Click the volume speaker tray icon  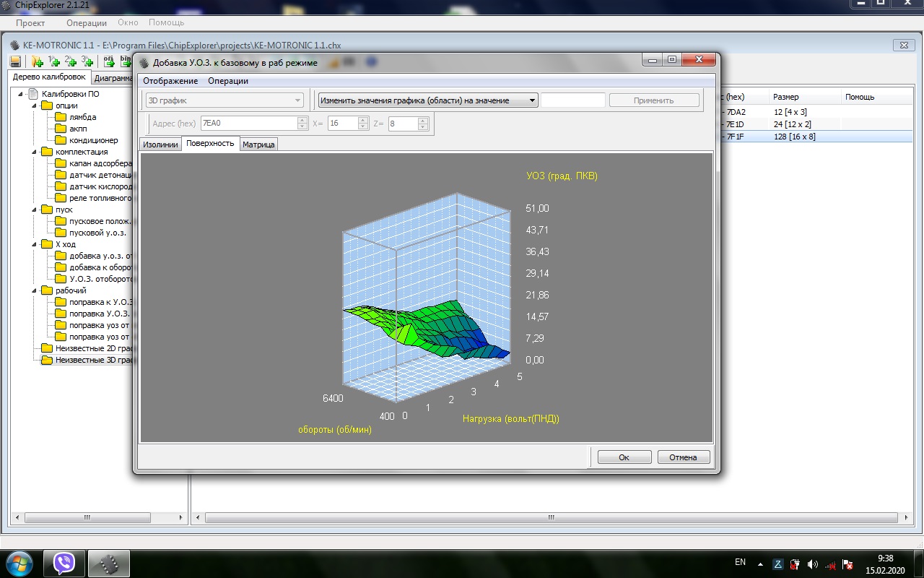point(813,564)
